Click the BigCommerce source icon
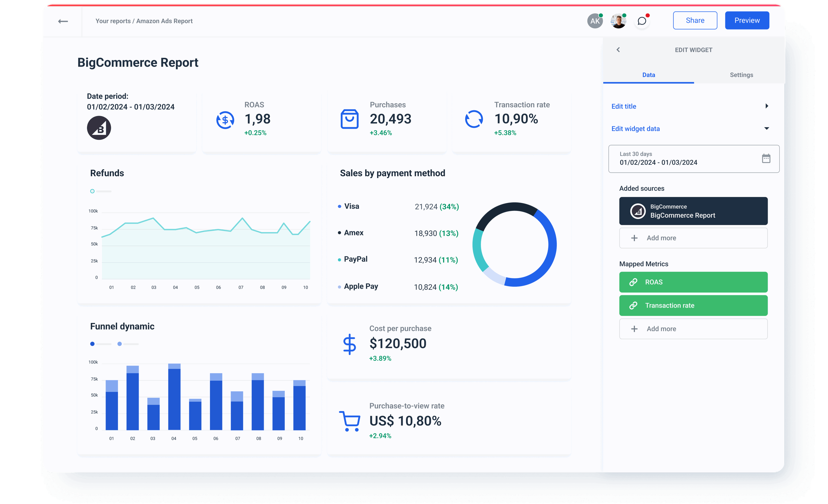The width and height of the screenshot is (828, 504). coord(638,211)
